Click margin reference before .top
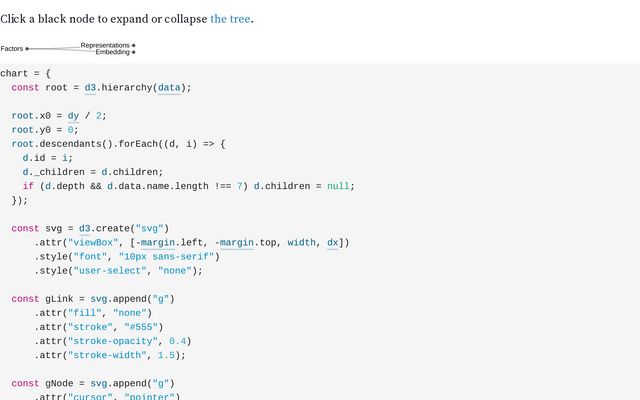 pos(237,242)
